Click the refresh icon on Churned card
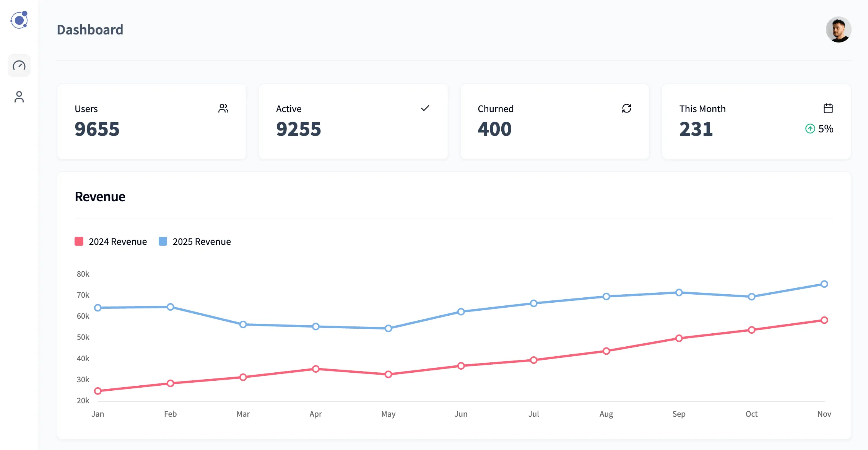868x450 pixels. (626, 108)
